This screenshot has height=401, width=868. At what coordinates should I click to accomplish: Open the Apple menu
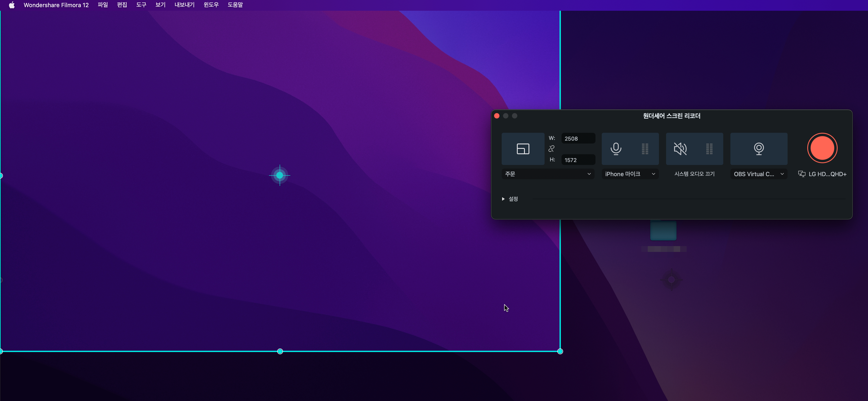(x=12, y=5)
